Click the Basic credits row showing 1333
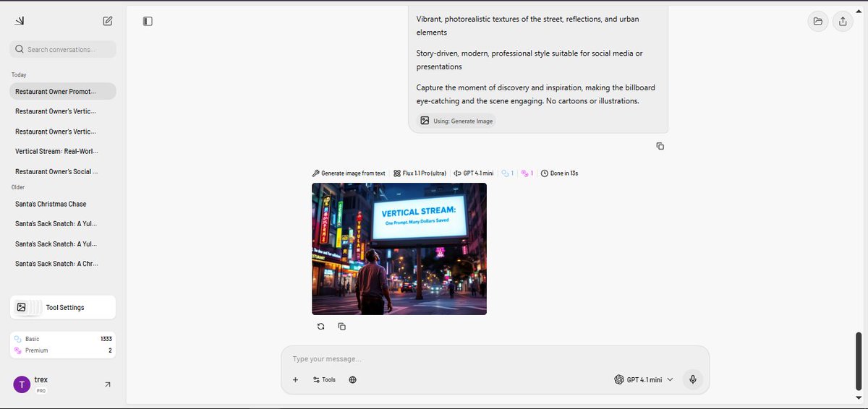The height and width of the screenshot is (409, 868). coord(63,338)
